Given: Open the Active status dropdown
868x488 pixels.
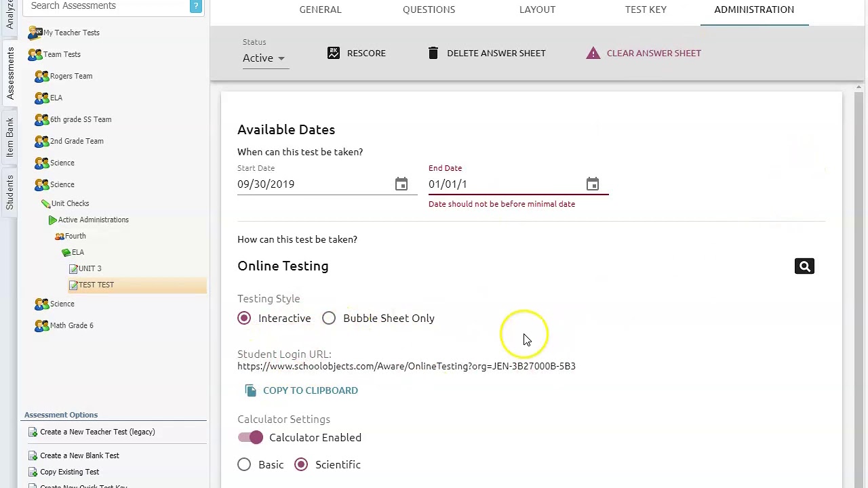Looking at the screenshot, I should pos(264,58).
